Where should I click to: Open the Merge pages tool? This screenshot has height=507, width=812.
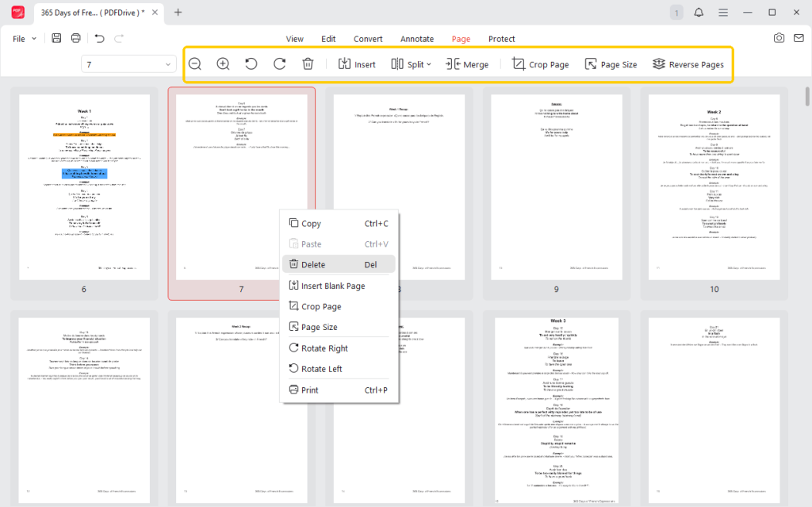[467, 63]
